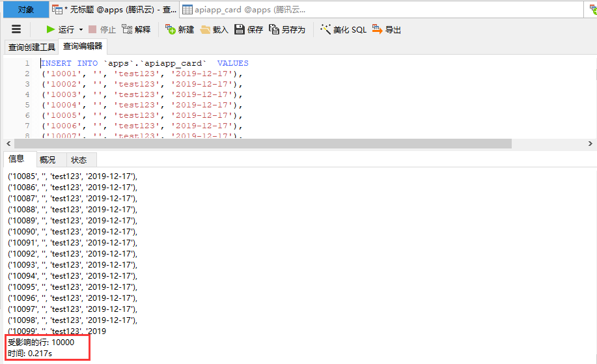Image resolution: width=597 pixels, height=364 pixels.
Task: Click output row '10096'
Action: pyautogui.click(x=72, y=298)
